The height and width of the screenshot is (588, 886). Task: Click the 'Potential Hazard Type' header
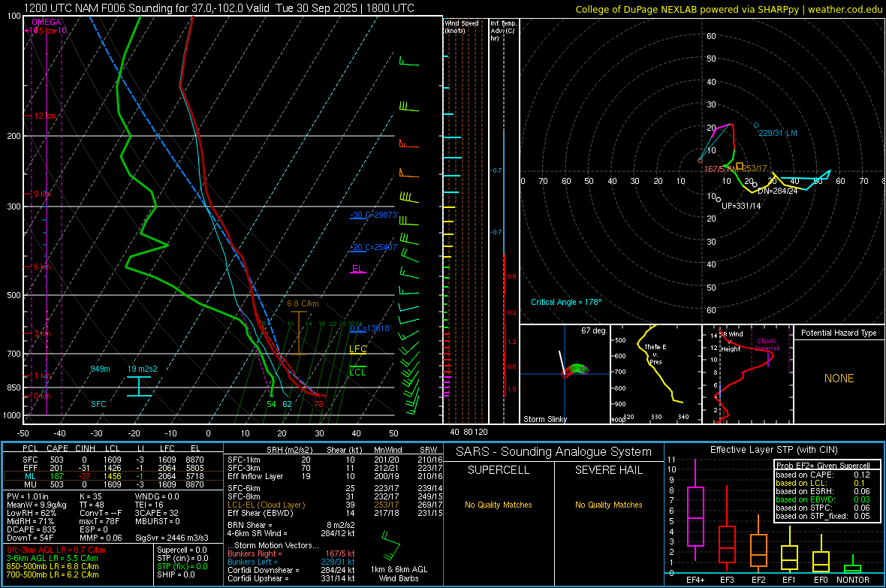839,333
